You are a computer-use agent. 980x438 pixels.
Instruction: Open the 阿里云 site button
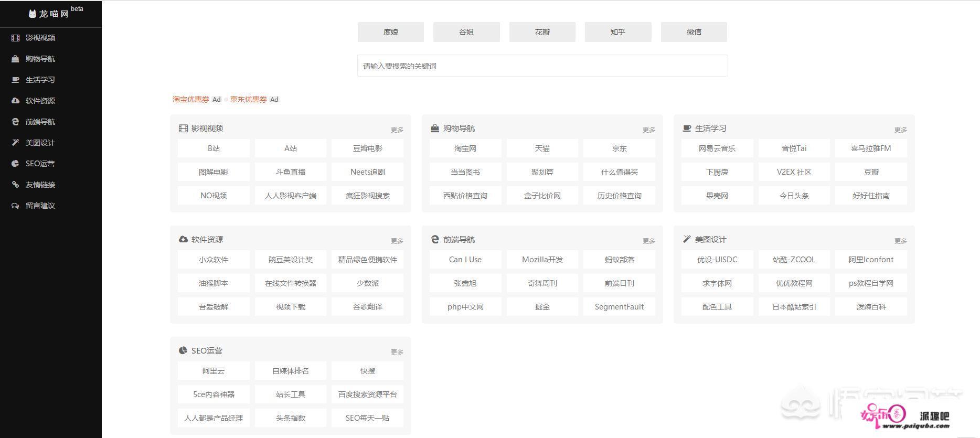point(214,371)
